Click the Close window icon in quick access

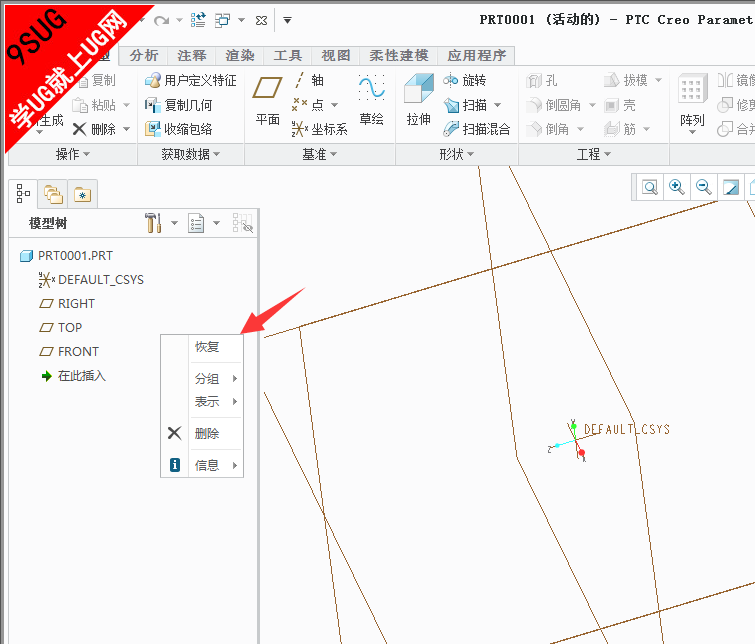[261, 20]
